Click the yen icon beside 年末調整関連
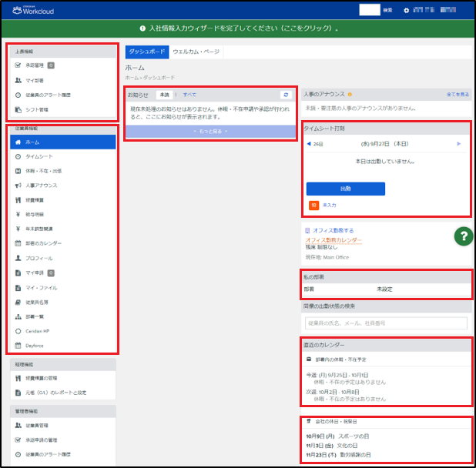 click(x=18, y=229)
